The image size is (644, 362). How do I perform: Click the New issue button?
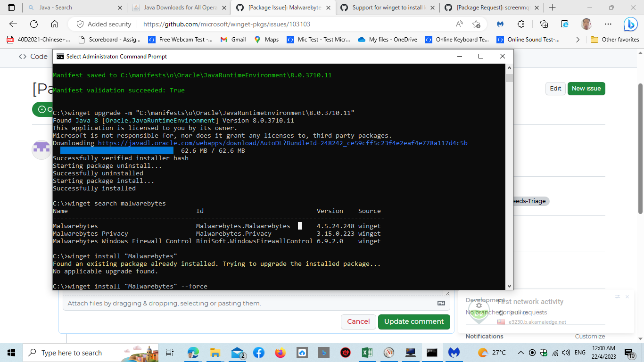586,88
